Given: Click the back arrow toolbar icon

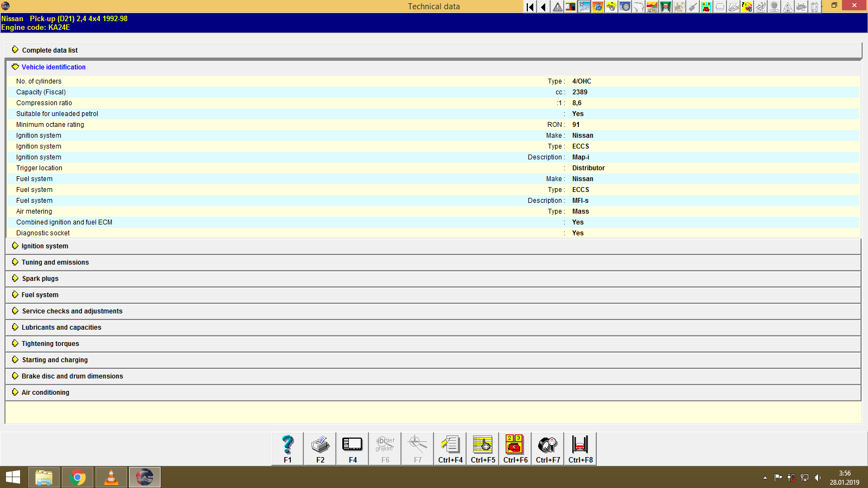Looking at the screenshot, I should (x=542, y=7).
